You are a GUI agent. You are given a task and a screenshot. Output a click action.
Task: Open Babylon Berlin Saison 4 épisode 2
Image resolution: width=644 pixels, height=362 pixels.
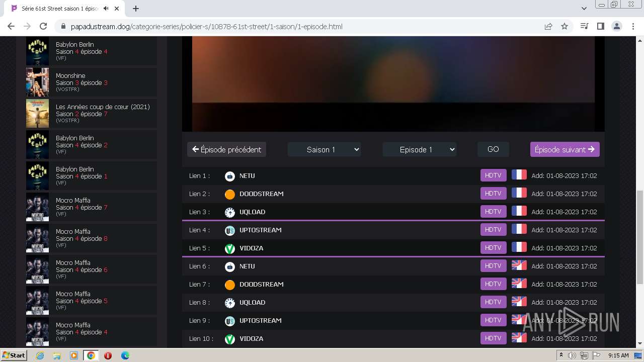(92, 144)
